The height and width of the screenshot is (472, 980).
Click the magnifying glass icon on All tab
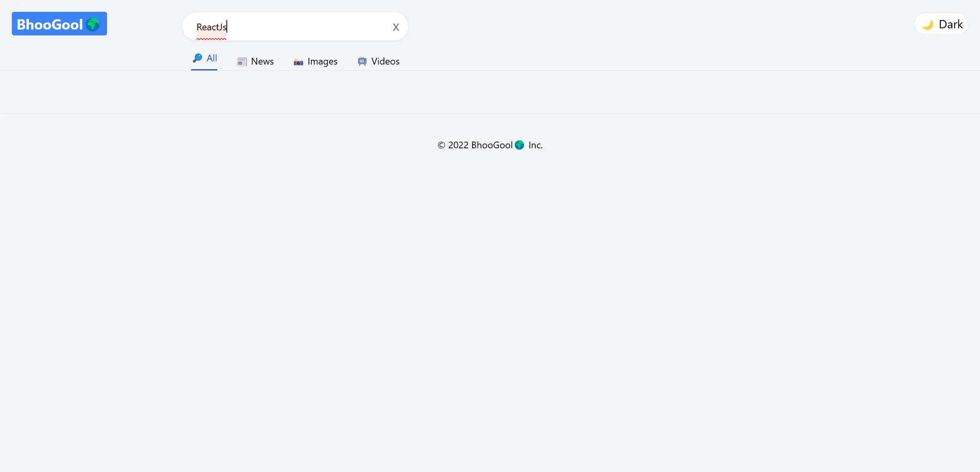pyautogui.click(x=198, y=58)
